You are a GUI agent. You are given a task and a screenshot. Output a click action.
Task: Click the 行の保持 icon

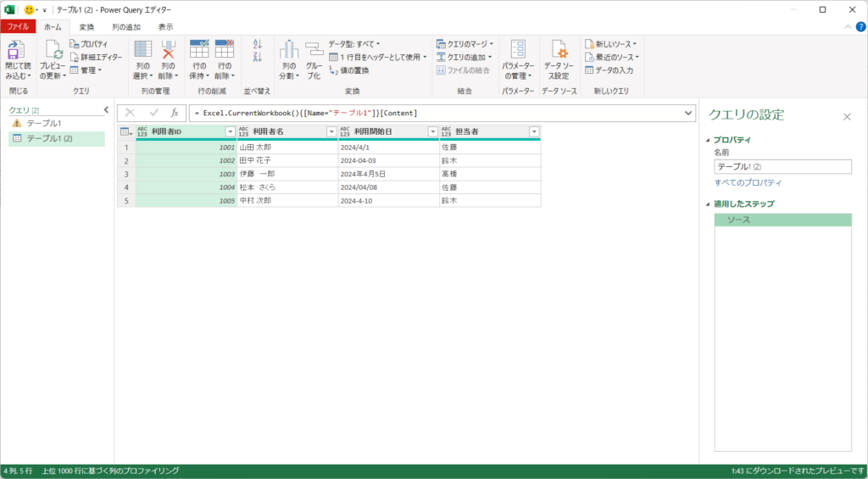coord(199,48)
